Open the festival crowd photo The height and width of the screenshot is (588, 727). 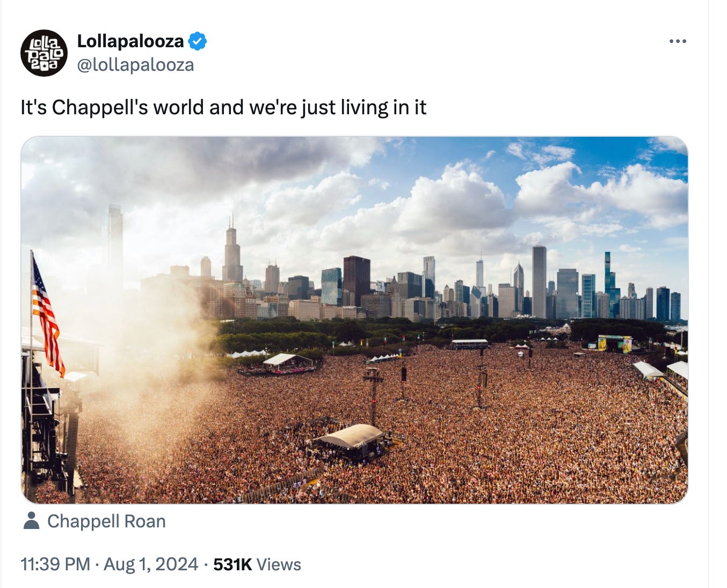coord(354,320)
